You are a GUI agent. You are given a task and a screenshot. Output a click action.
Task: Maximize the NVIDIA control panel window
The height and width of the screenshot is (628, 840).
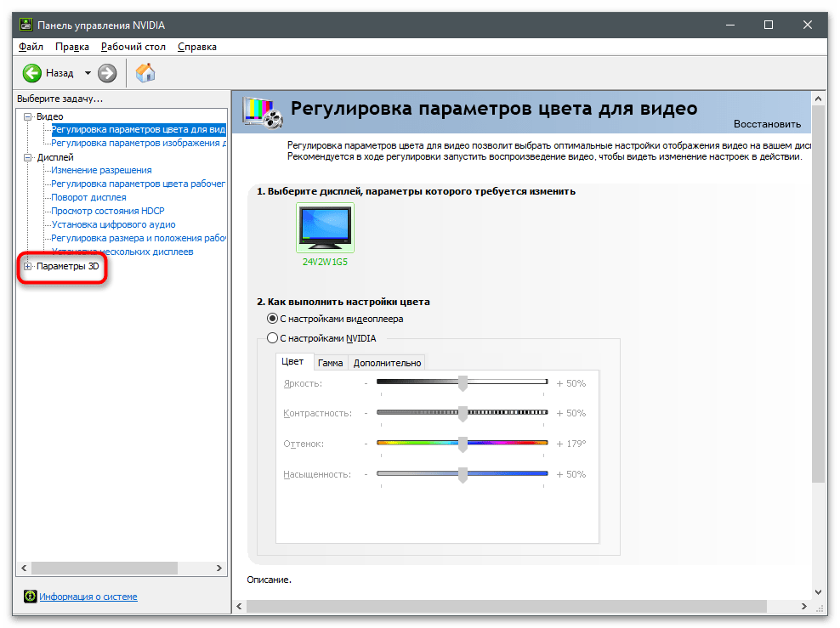[x=769, y=25]
